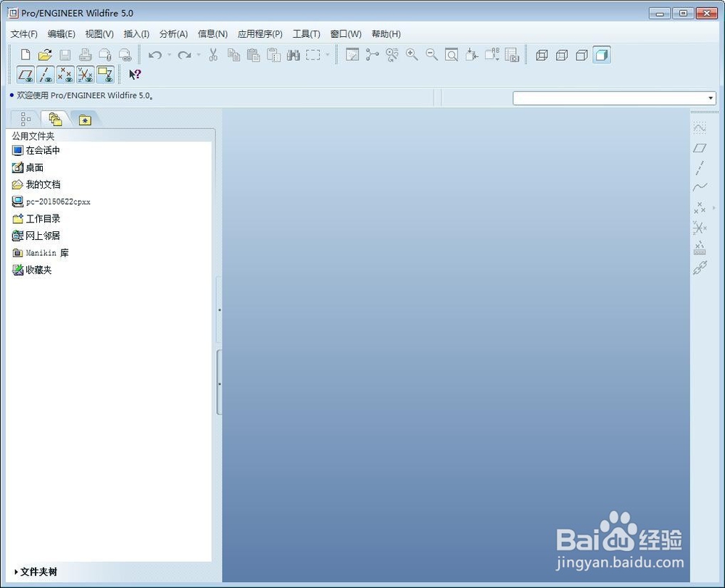
Task: Click the grayed Save floppy disk icon
Action: pyautogui.click(x=65, y=55)
